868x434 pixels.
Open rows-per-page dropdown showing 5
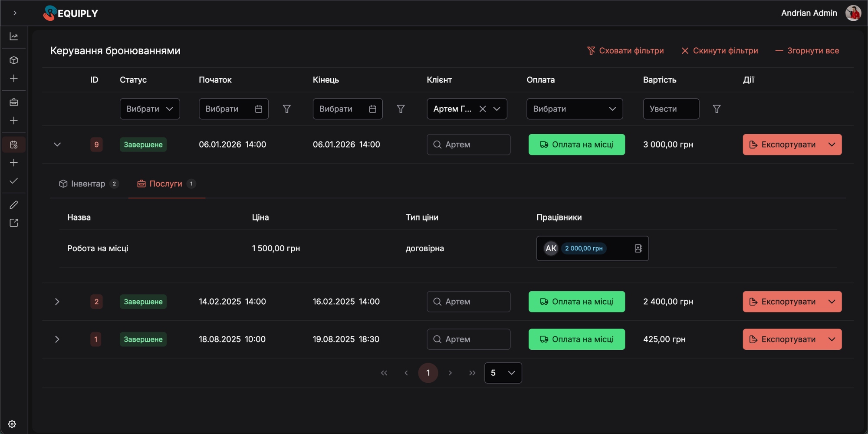tap(503, 373)
